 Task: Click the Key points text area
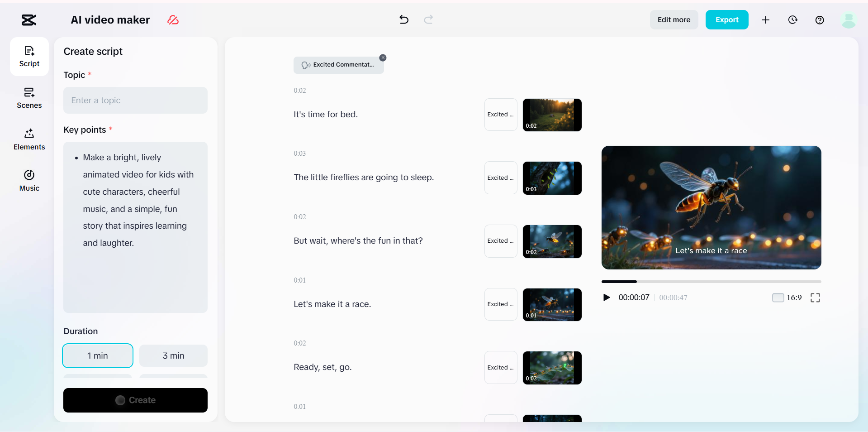(135, 227)
